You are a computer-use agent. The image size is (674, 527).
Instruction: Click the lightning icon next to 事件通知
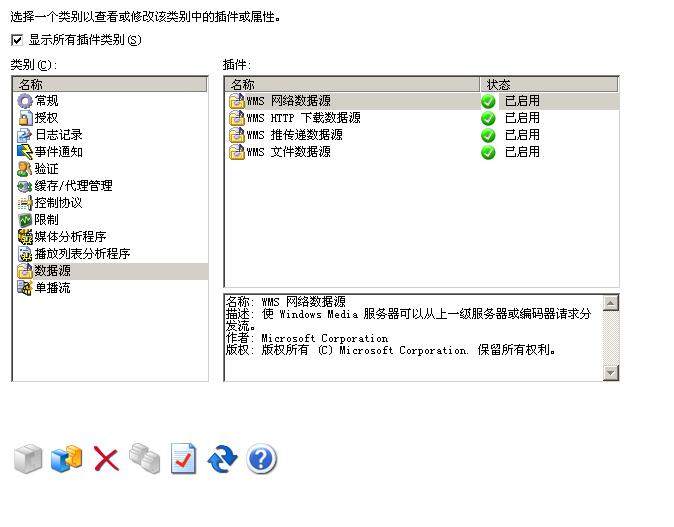25,152
